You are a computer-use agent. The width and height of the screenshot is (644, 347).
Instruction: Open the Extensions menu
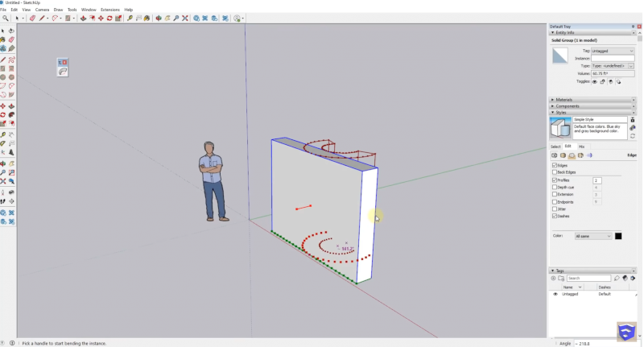click(109, 10)
